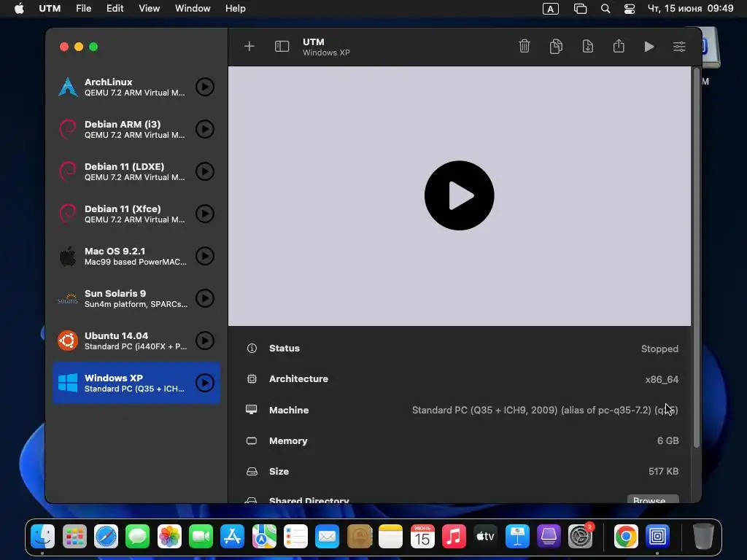Screen dimensions: 747x560
Task: Share the VM using the share icon
Action: click(619, 46)
